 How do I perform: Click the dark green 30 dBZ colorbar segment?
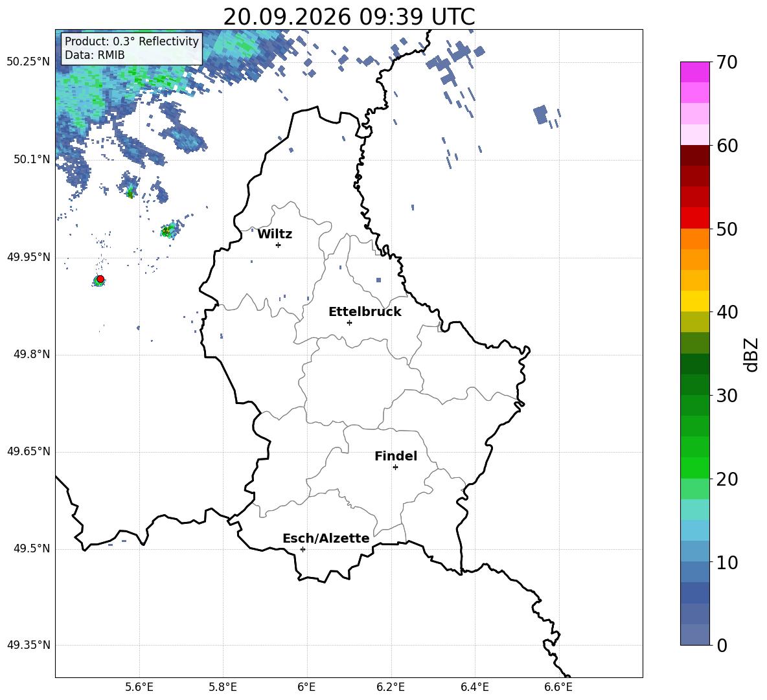click(x=694, y=385)
